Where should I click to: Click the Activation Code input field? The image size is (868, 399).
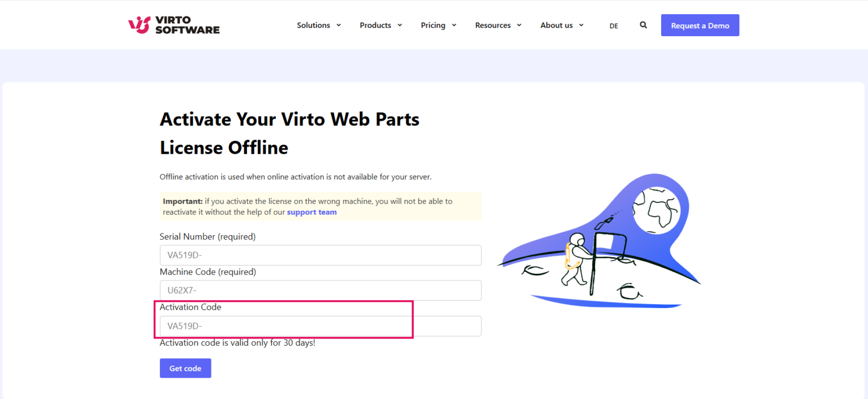tap(320, 326)
